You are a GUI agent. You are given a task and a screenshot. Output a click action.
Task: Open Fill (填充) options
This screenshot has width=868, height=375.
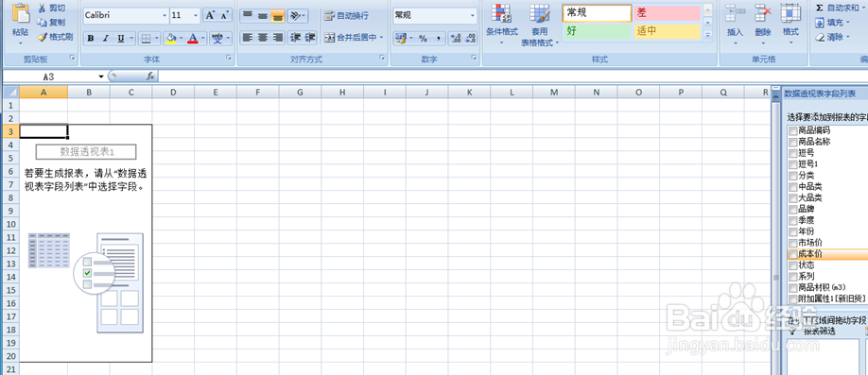833,23
